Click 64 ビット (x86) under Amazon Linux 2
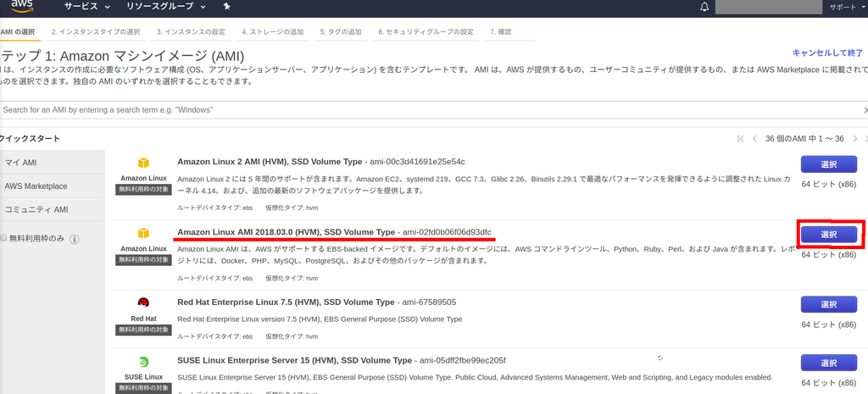868x394 pixels. click(x=829, y=184)
